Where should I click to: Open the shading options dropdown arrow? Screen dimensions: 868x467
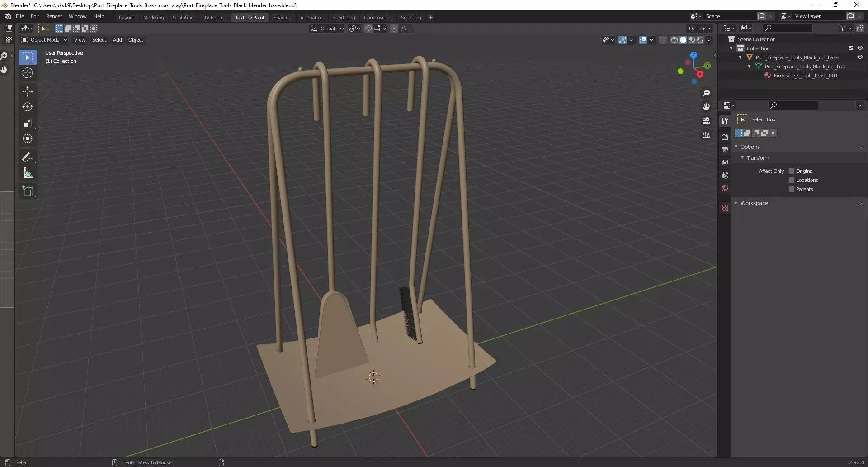[x=709, y=40]
